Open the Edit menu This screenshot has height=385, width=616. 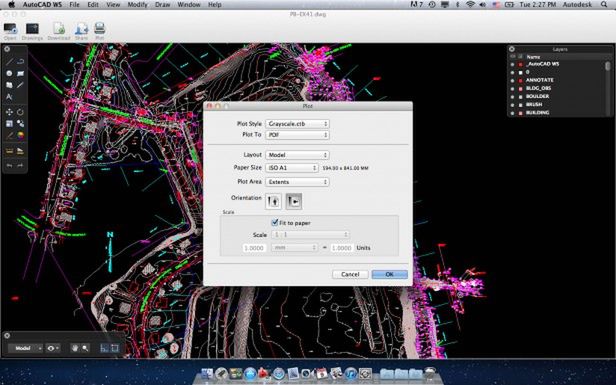click(93, 5)
